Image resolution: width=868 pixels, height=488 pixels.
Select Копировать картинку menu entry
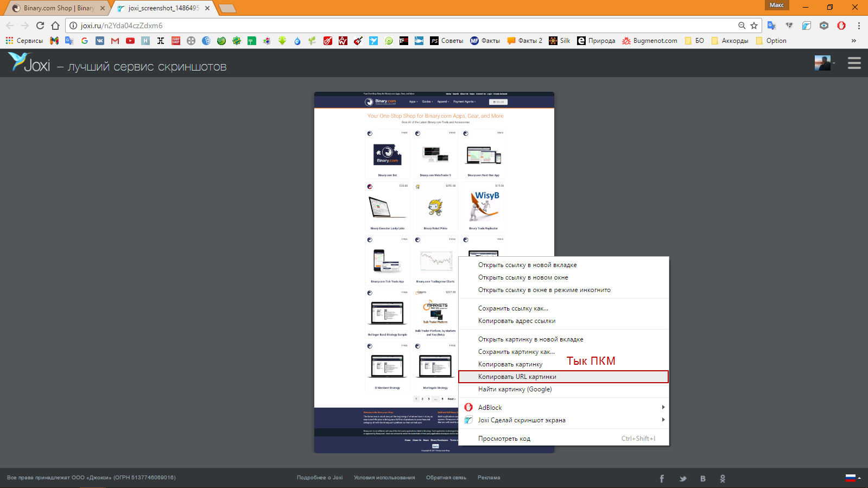[563, 364]
